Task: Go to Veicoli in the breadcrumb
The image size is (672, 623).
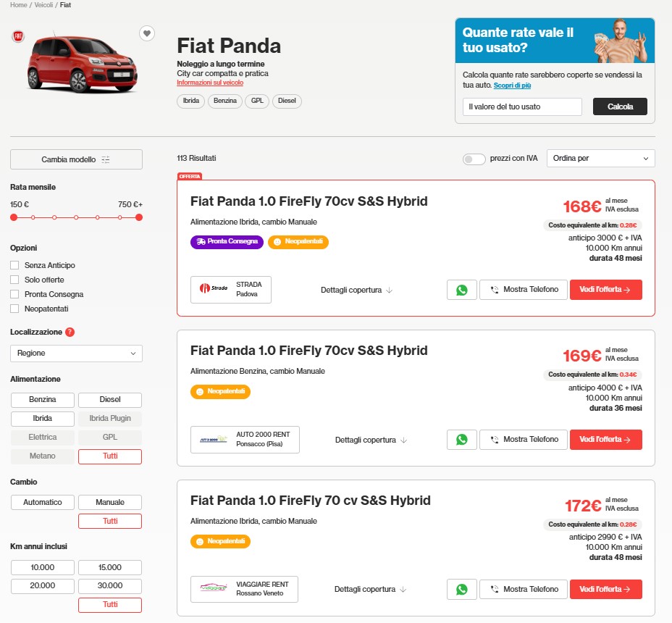Action: click(x=43, y=5)
